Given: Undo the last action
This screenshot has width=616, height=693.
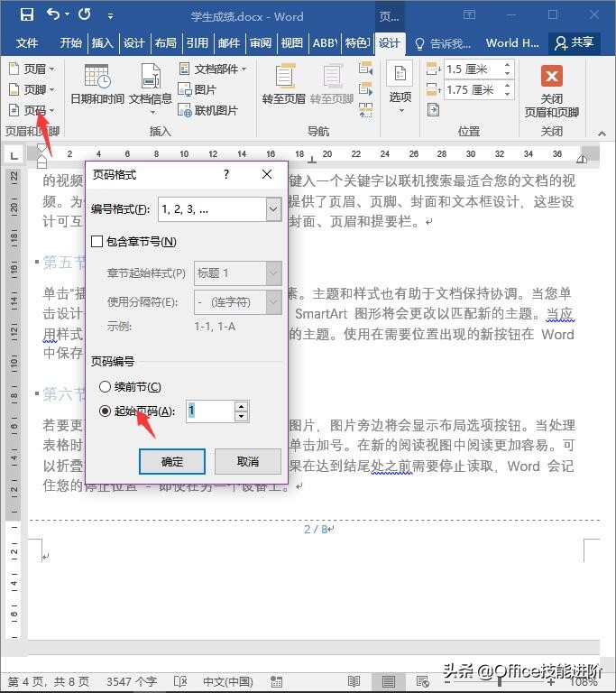Looking at the screenshot, I should click(53, 14).
